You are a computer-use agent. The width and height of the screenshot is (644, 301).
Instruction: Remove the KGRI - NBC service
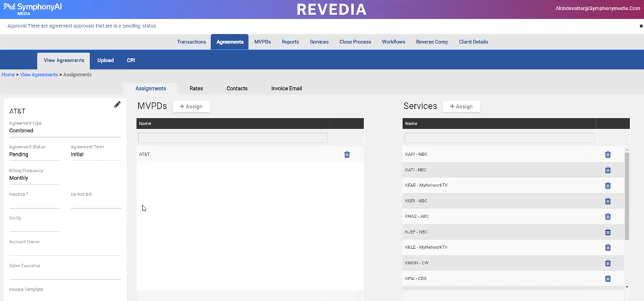click(x=607, y=201)
